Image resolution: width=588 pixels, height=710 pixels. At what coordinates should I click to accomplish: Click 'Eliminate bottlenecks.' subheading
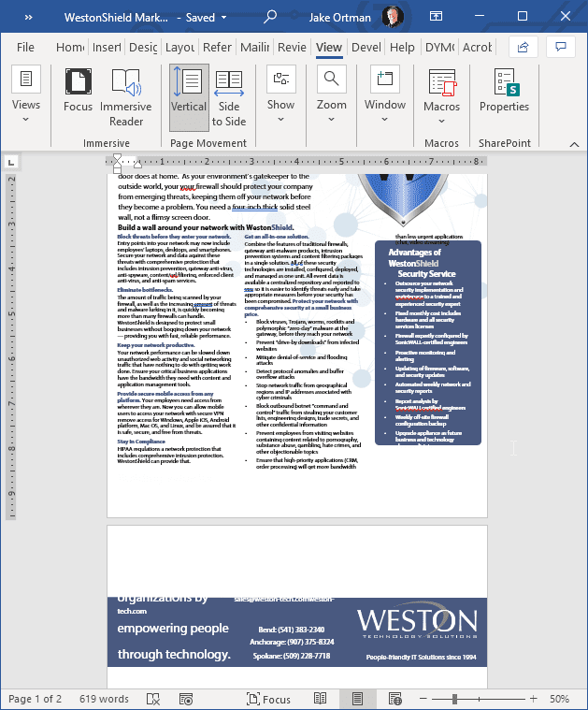[145, 290]
